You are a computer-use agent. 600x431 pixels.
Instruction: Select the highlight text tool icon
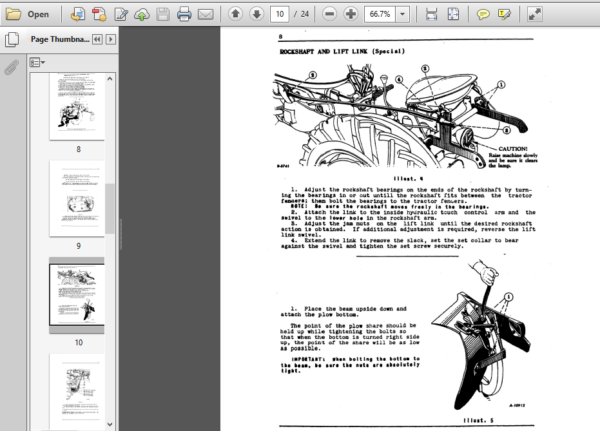[x=504, y=15]
